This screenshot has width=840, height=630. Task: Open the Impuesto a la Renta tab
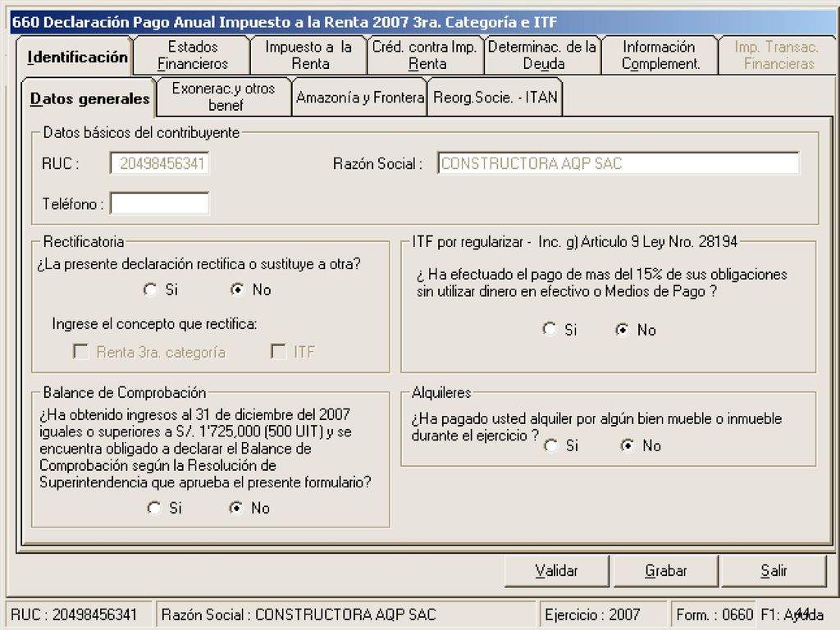click(309, 55)
